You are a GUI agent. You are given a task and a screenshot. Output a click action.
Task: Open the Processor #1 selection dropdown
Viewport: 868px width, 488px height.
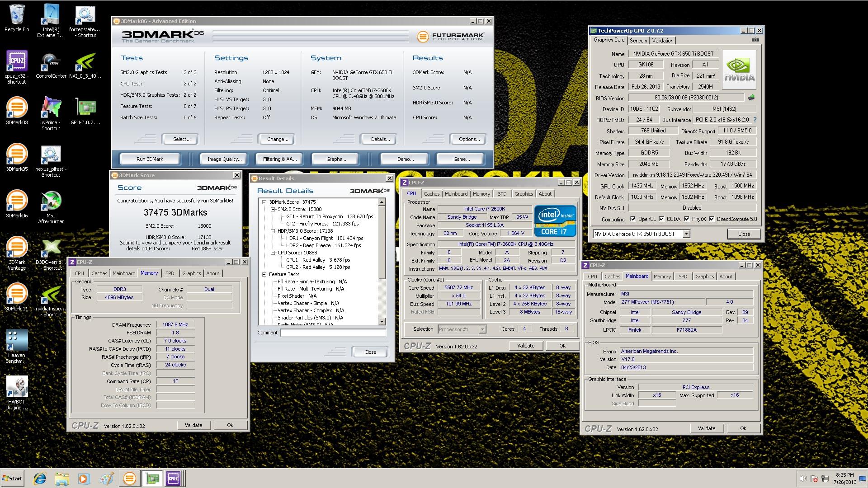click(x=482, y=329)
